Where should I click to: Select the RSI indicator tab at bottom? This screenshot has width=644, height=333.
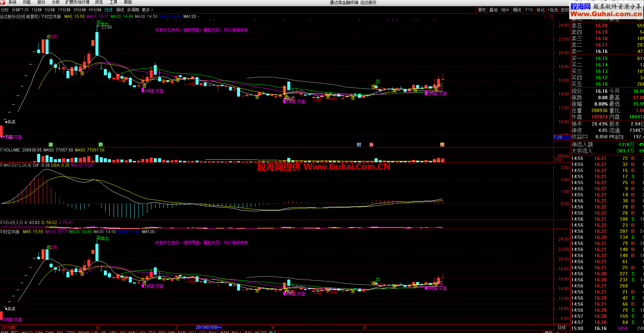click(162, 331)
